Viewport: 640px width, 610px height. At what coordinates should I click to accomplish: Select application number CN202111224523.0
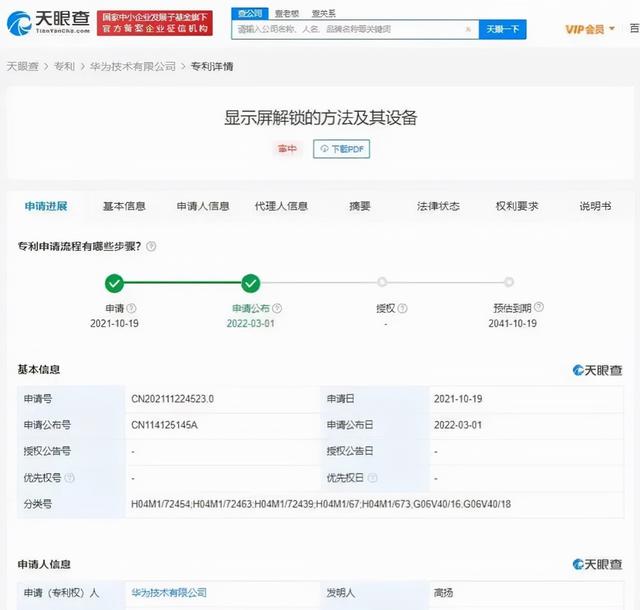point(172,399)
